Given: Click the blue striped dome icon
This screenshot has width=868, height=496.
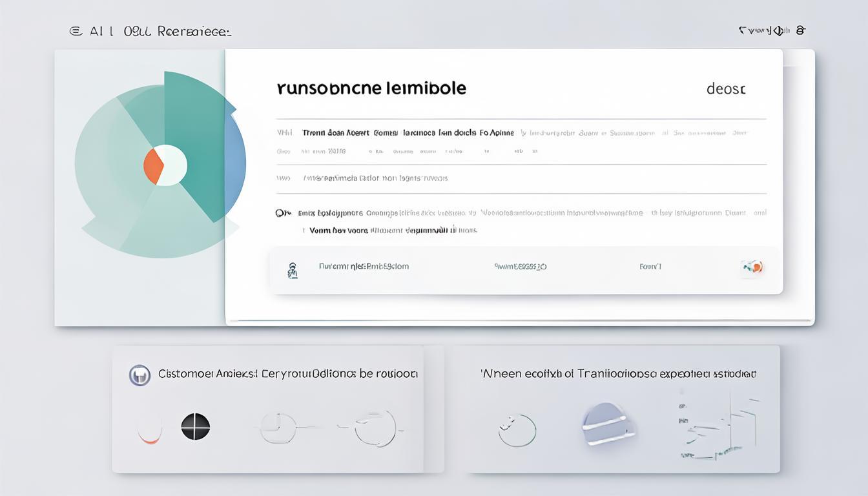Looking at the screenshot, I should point(608,423).
